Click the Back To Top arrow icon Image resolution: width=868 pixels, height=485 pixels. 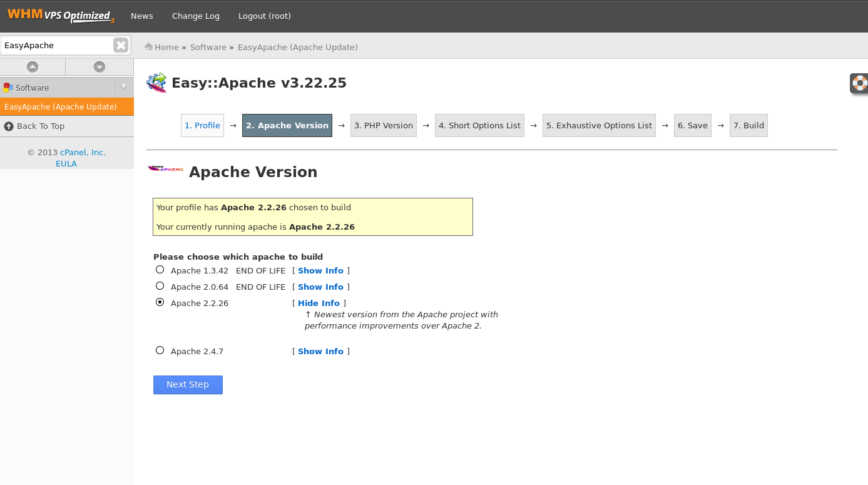[x=9, y=126]
